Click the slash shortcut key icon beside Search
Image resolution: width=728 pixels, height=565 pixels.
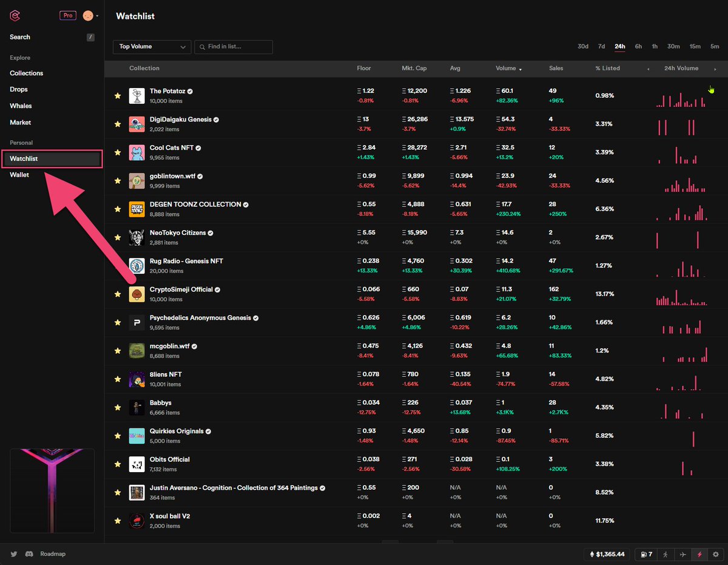(x=90, y=37)
